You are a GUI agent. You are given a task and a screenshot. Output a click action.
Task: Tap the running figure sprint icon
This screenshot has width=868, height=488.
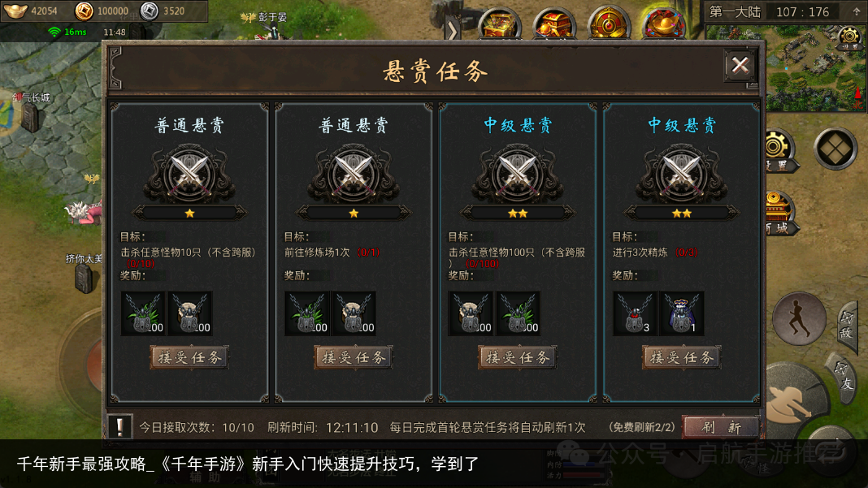coord(799,318)
